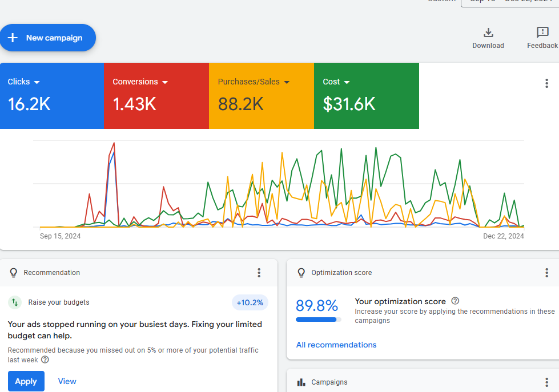Click the date range selector field
Image resolution: width=559 pixels, height=392 pixels.
[510, 3]
